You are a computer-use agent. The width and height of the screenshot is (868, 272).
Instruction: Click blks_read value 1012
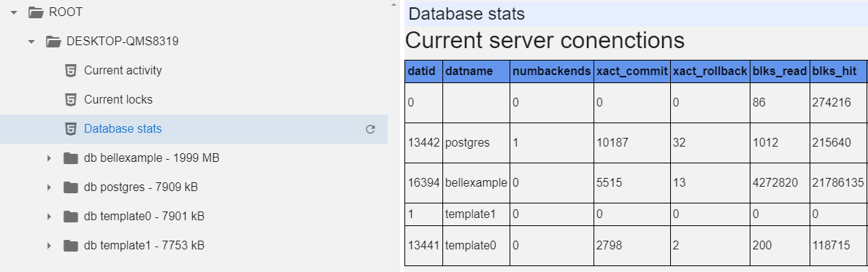pos(780,143)
